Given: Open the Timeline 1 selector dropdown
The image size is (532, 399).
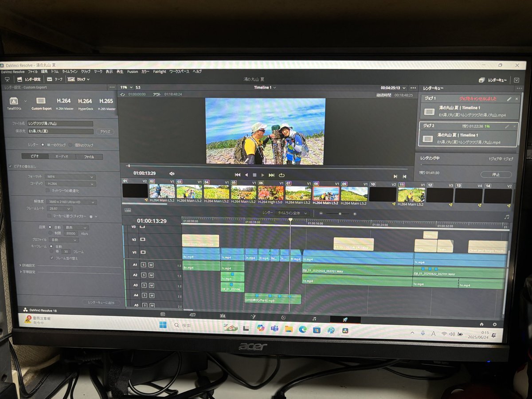Looking at the screenshot, I should click(x=265, y=88).
